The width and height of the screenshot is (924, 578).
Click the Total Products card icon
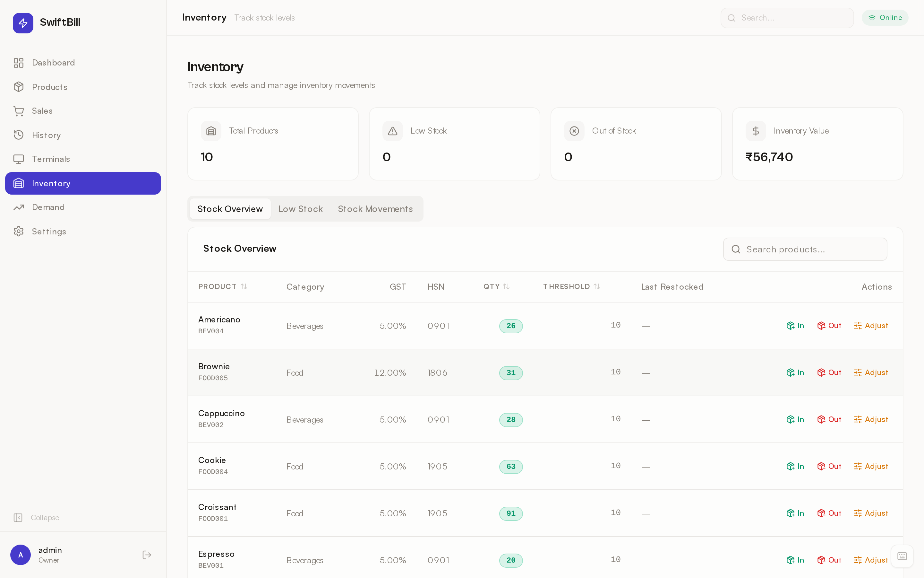(211, 131)
